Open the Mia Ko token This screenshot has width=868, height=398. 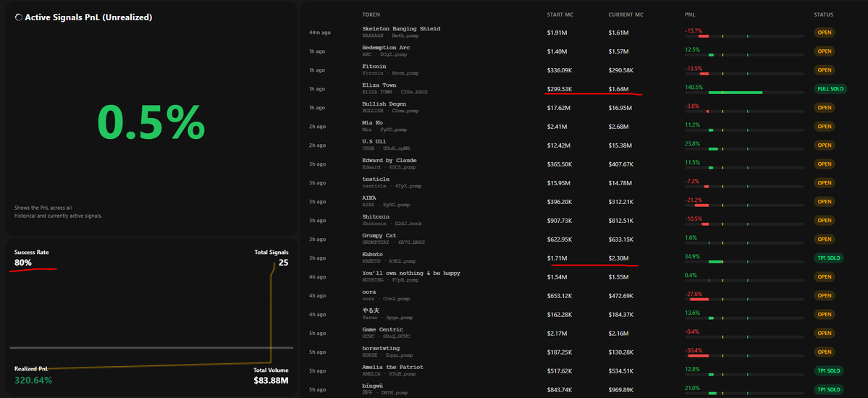(x=372, y=123)
